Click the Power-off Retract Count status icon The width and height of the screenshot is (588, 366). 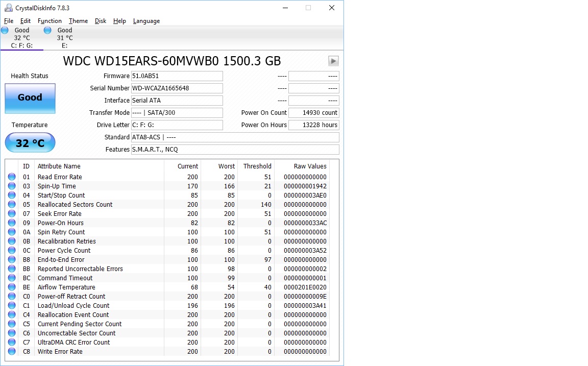[x=12, y=296]
